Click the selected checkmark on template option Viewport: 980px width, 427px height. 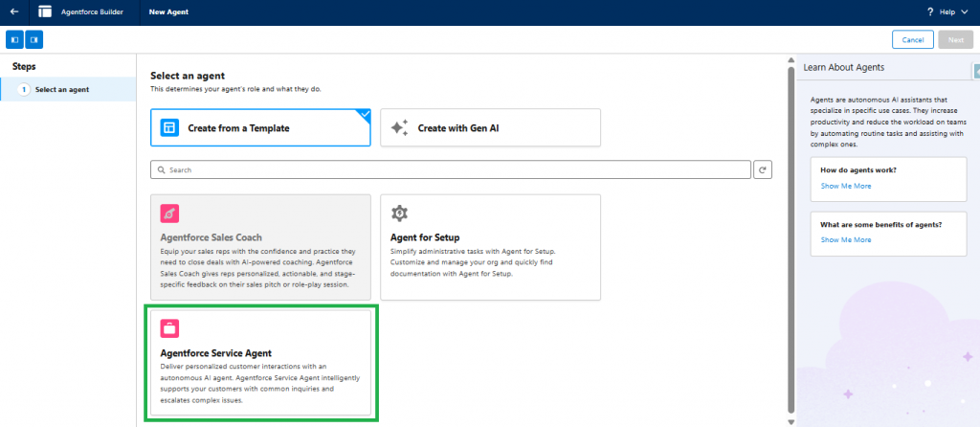365,114
